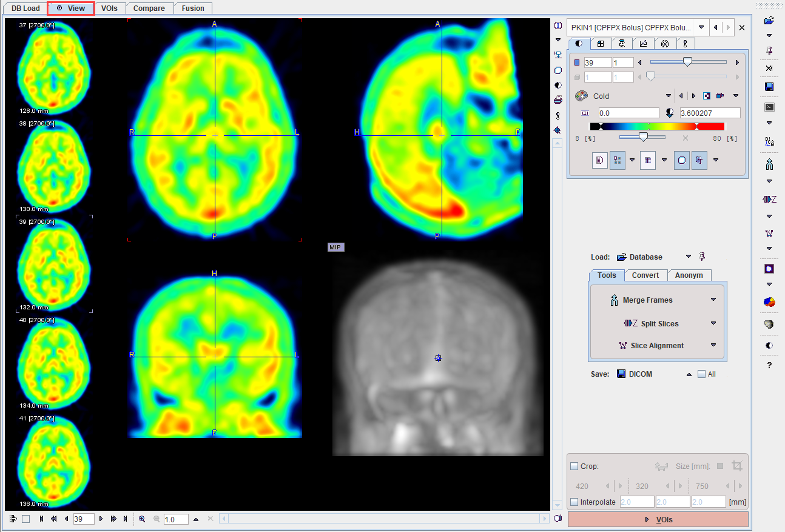Click the DICOM icon in right toolbar
This screenshot has width=785, height=532.
coord(769,141)
